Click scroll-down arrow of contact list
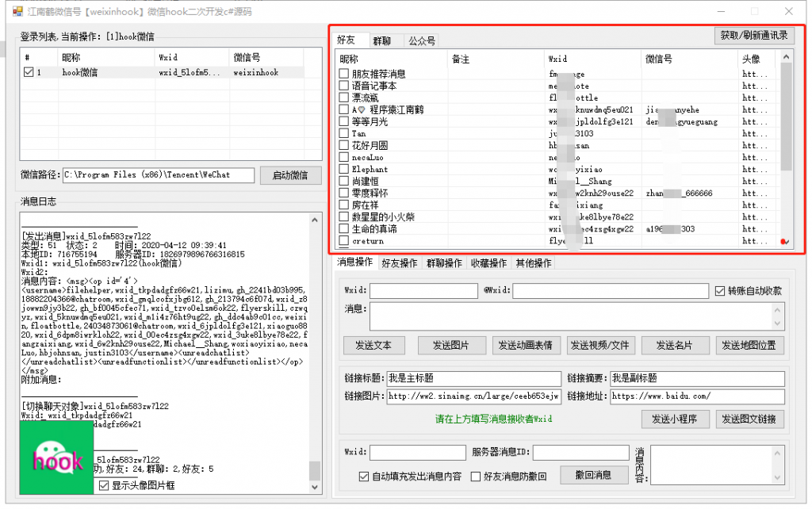Image resolution: width=812 pixels, height=509 pixels. point(786,242)
